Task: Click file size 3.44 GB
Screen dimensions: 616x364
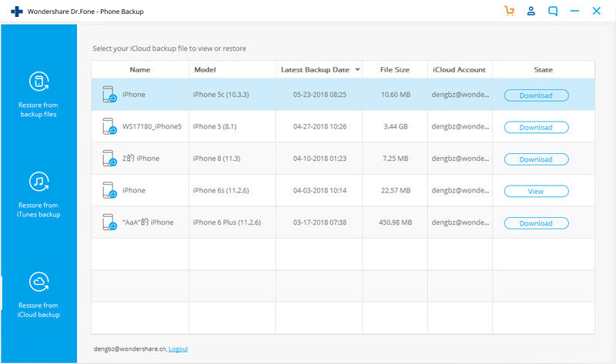Action: coord(396,126)
